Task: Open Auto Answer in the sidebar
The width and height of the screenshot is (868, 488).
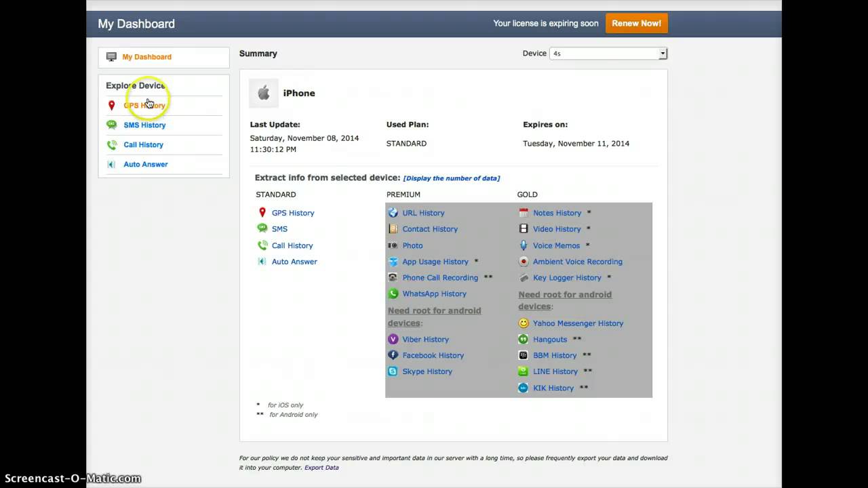Action: [146, 164]
